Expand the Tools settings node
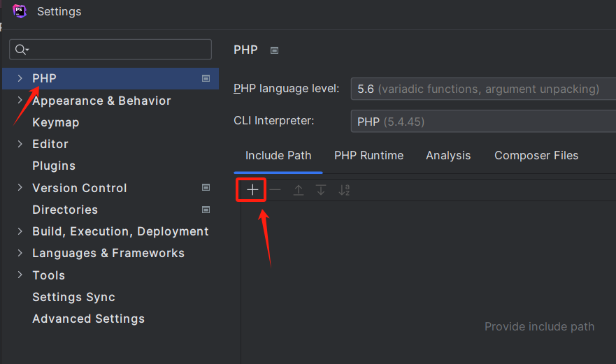 (20, 275)
